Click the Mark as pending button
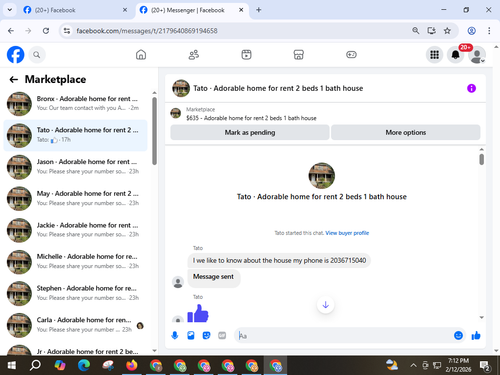This screenshot has width=500, height=375. [x=250, y=132]
